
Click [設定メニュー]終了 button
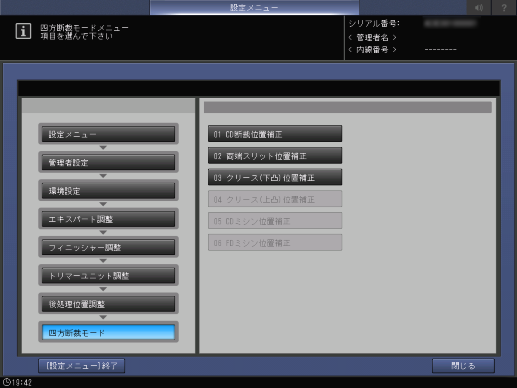click(82, 366)
